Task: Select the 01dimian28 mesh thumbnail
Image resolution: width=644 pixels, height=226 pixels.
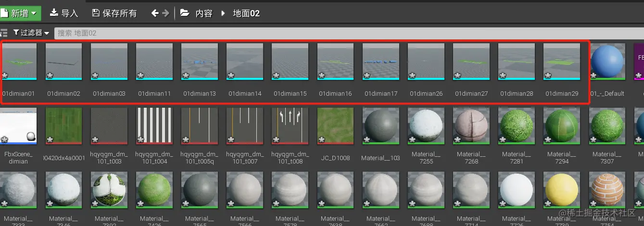Action: click(517, 62)
